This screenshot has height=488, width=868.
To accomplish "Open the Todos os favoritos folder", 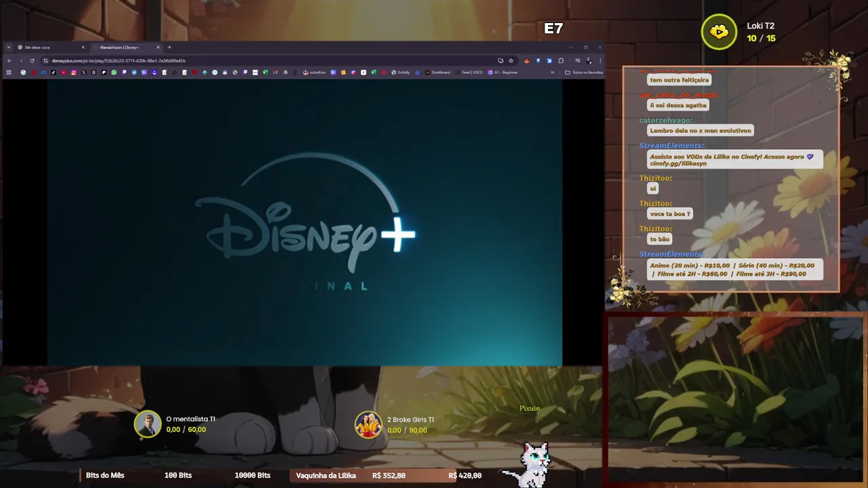I will tap(584, 72).
